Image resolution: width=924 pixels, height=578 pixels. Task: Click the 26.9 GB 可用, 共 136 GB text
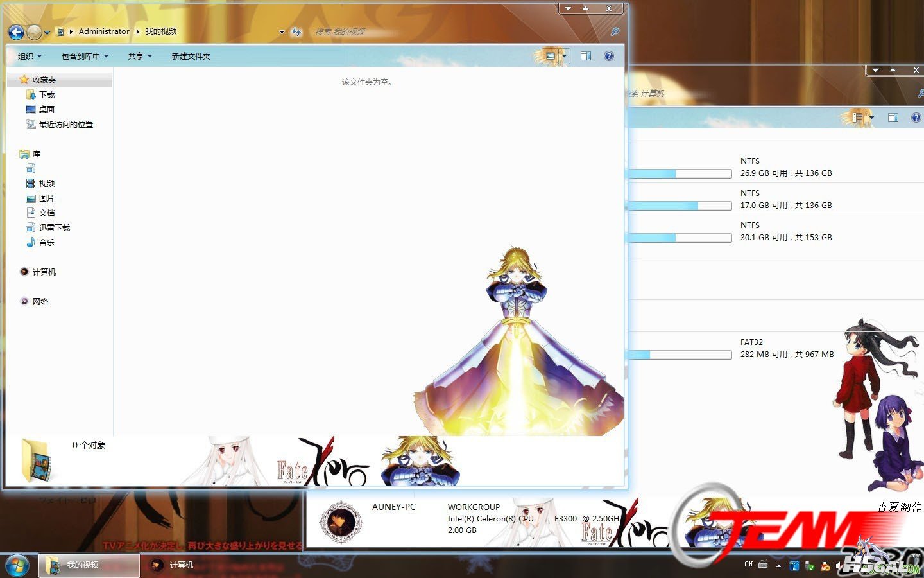pyautogui.click(x=786, y=173)
